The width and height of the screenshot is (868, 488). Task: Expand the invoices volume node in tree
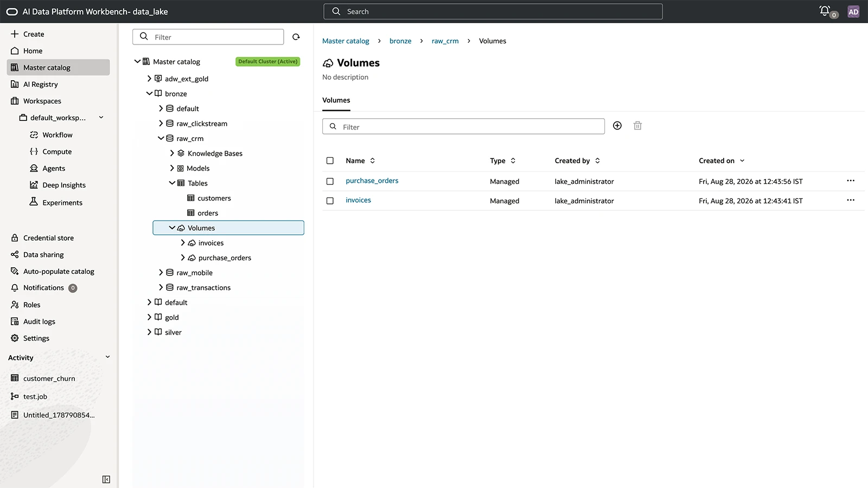coord(183,243)
